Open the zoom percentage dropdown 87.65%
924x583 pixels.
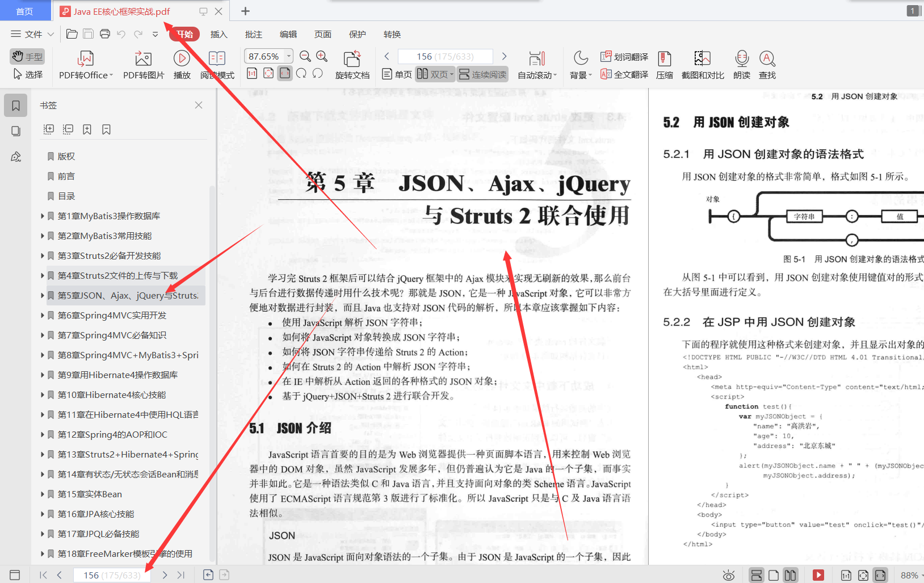click(289, 56)
